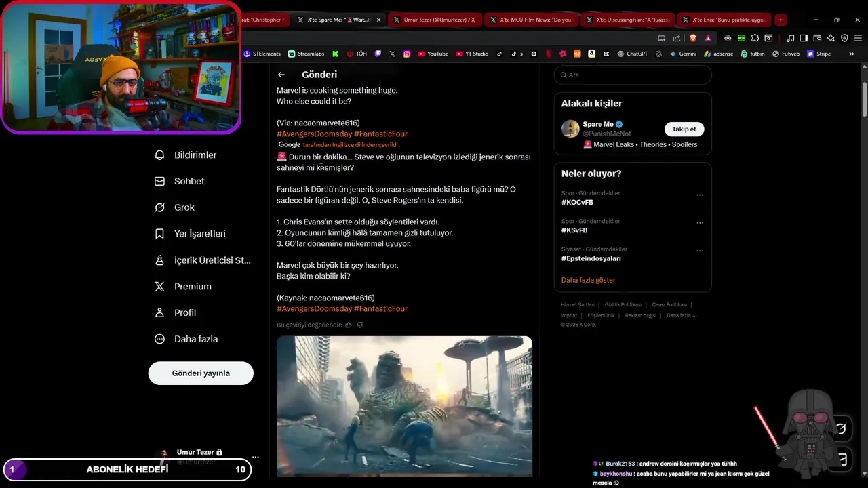868x488 pixels.
Task: Open Yer İşaretleri bookmarks
Action: pos(191,234)
